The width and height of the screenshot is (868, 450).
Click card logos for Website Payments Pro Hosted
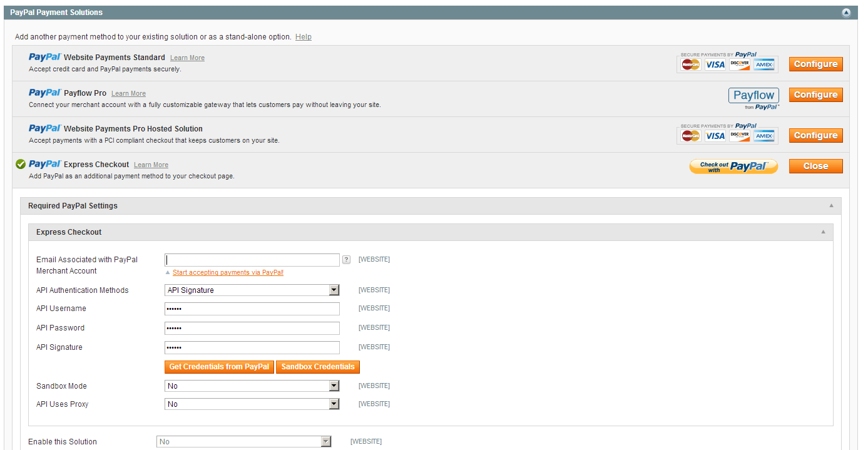pyautogui.click(x=728, y=133)
